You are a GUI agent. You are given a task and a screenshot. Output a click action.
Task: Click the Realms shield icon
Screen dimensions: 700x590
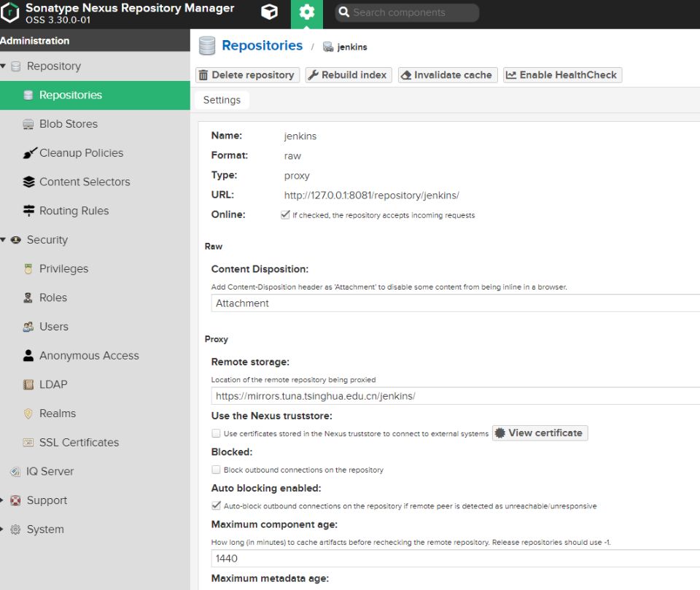28,414
